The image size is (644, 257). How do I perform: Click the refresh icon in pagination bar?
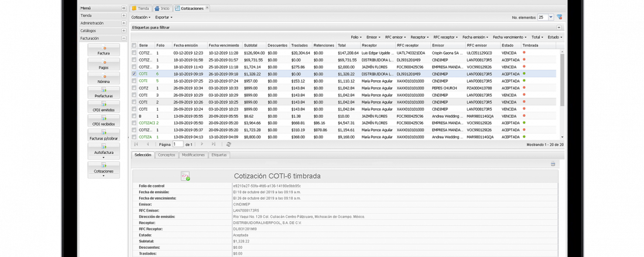click(x=228, y=144)
